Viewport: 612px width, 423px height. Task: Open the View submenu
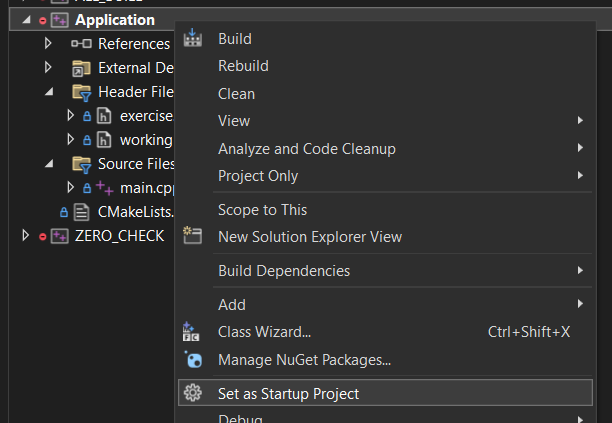385,121
